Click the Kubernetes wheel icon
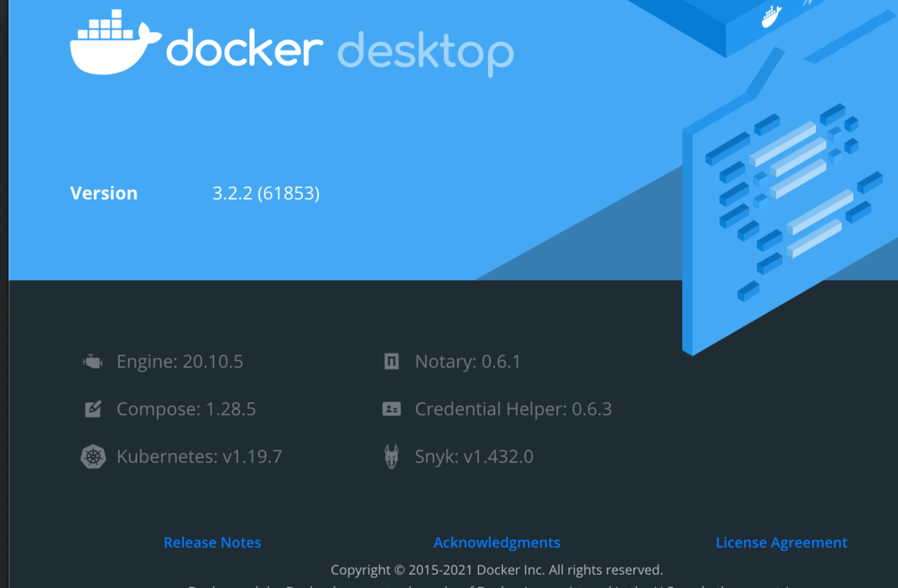This screenshot has height=588, width=898. [x=93, y=457]
